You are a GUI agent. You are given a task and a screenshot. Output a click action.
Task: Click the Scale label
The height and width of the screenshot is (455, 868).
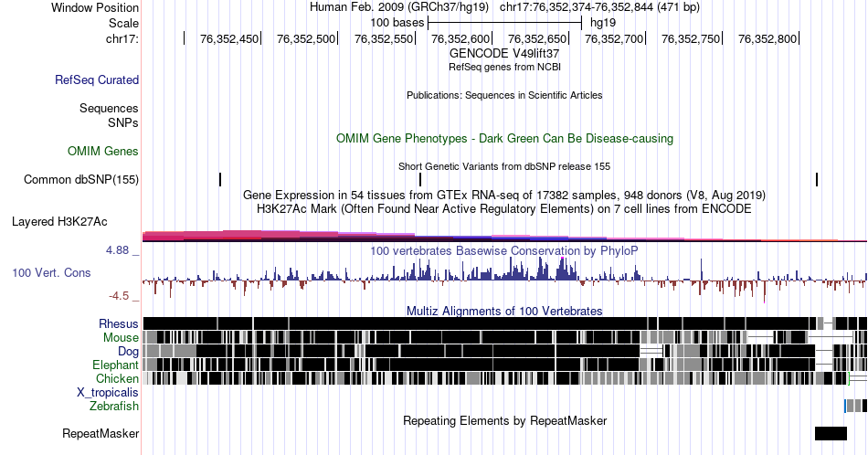(123, 23)
